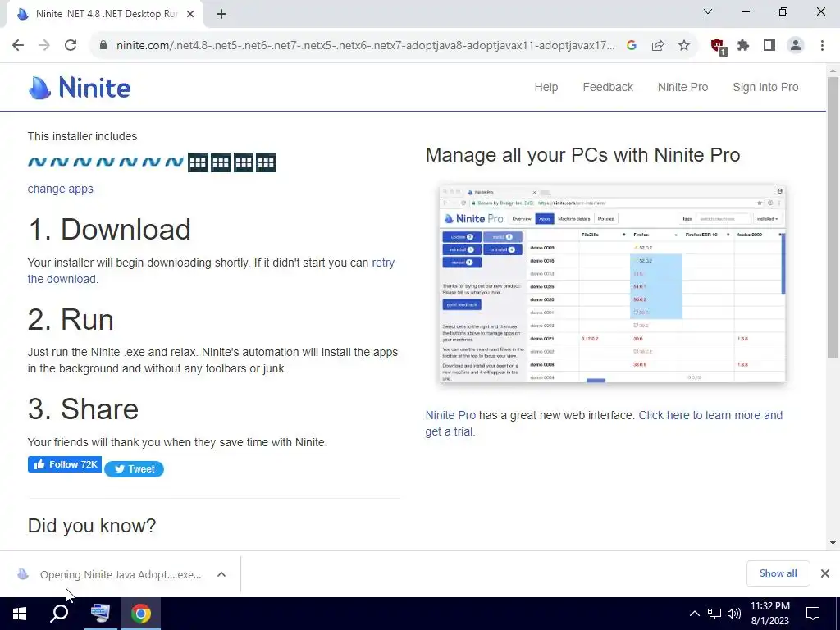Click here to learn more trial link

(604, 423)
